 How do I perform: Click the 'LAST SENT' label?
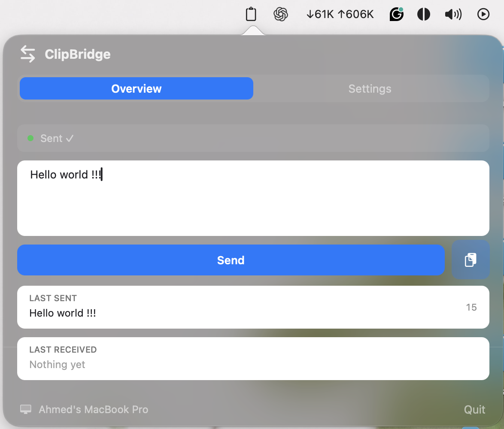point(53,298)
